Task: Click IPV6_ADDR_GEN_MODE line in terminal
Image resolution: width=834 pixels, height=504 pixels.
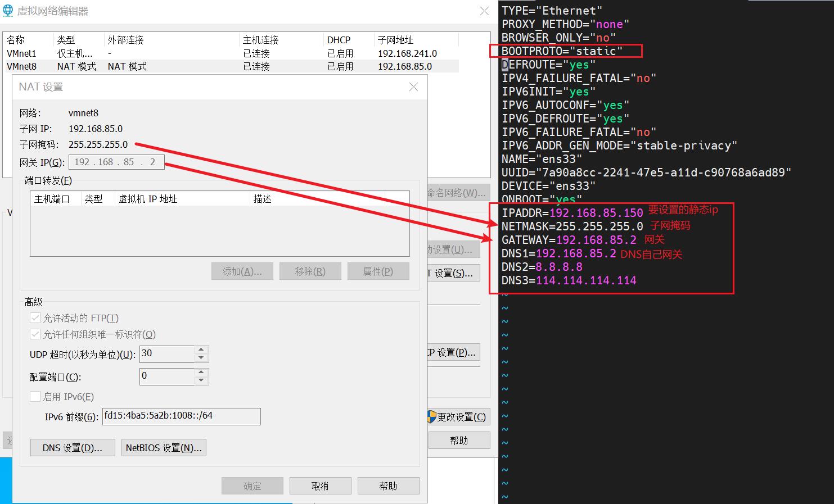Action: point(619,146)
